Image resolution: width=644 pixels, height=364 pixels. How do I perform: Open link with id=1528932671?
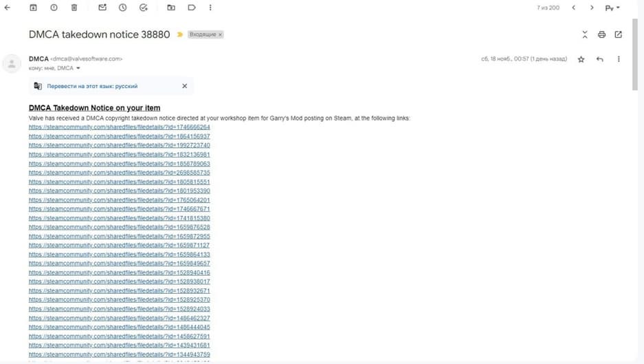click(x=119, y=291)
